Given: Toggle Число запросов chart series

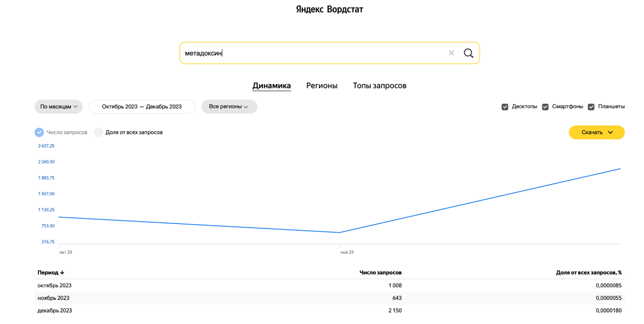Looking at the screenshot, I should [39, 132].
